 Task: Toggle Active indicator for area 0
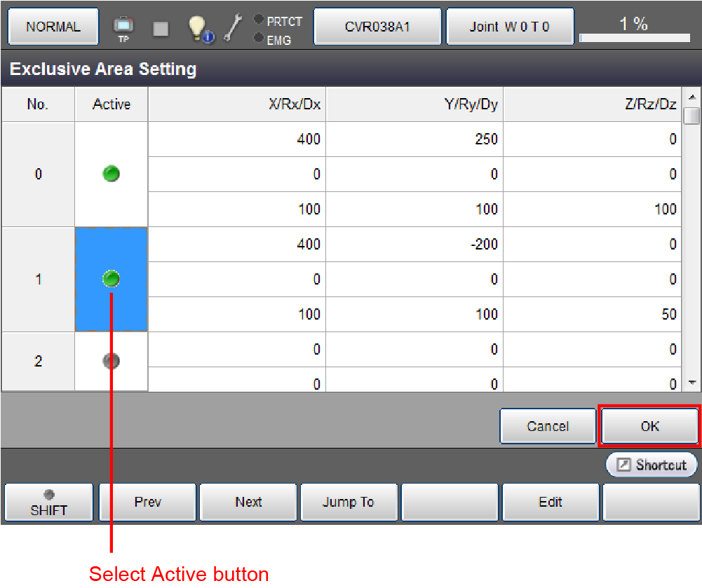(x=111, y=174)
